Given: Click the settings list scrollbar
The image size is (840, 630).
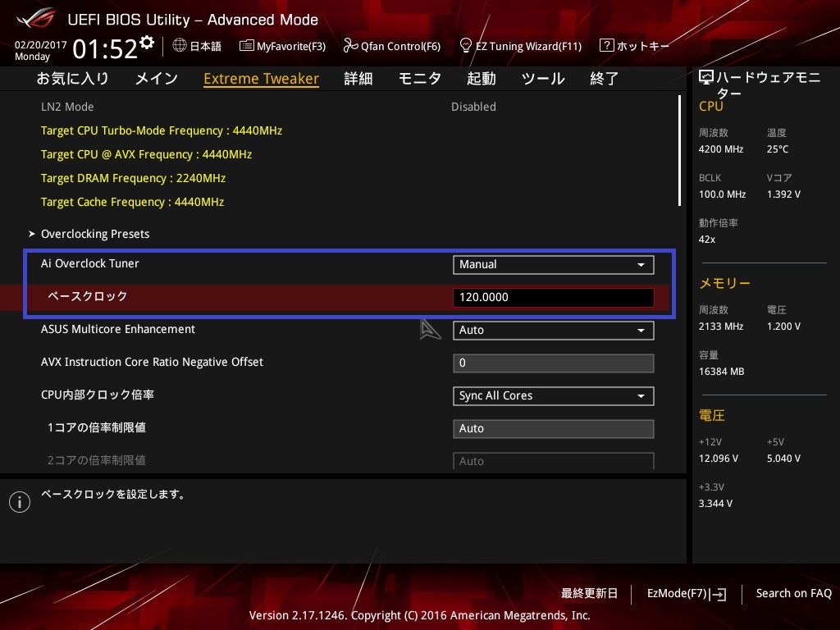Looking at the screenshot, I should 679,151.
